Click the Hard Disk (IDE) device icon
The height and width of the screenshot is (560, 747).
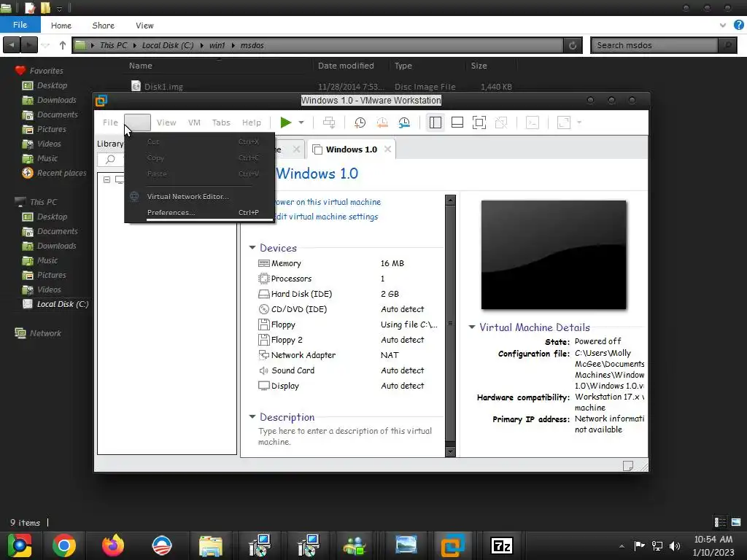pos(263,294)
